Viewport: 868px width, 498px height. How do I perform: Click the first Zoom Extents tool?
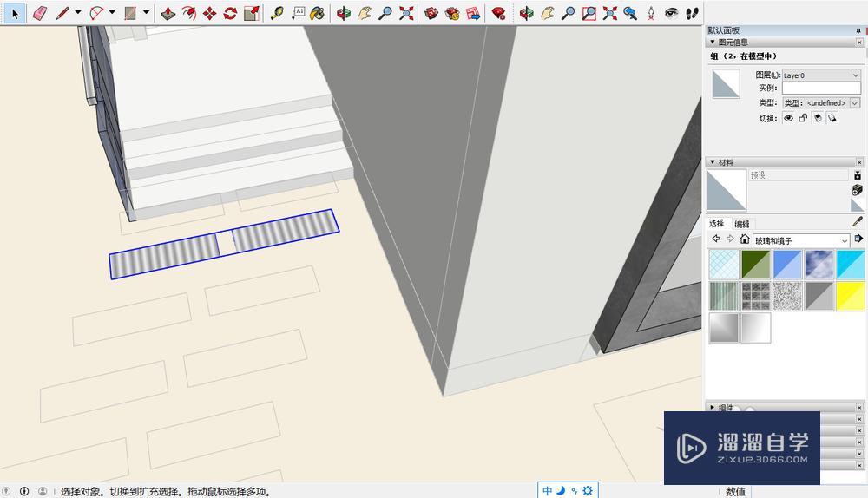[406, 13]
